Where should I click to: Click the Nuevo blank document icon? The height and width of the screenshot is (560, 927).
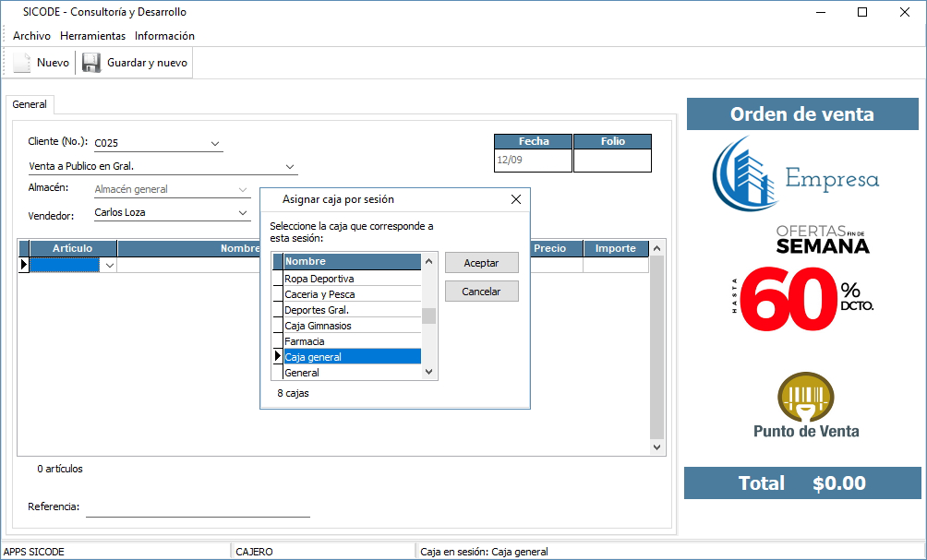pyautogui.click(x=22, y=63)
